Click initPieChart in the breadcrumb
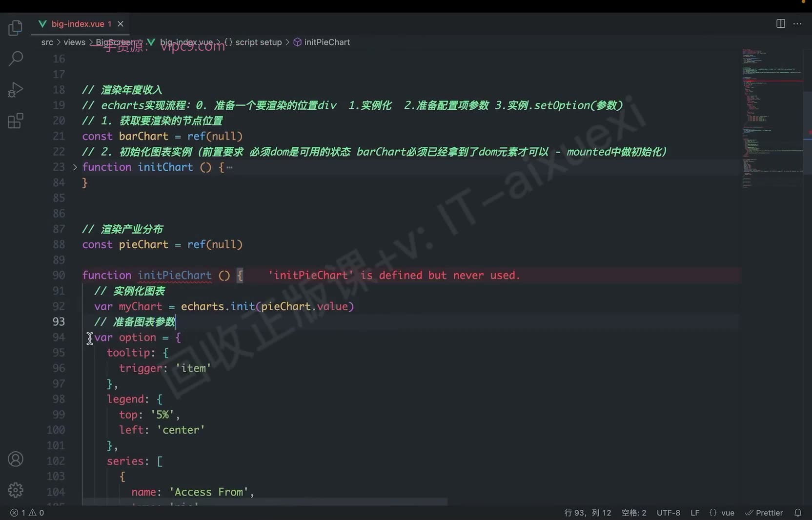This screenshot has height=520, width=812. (327, 42)
